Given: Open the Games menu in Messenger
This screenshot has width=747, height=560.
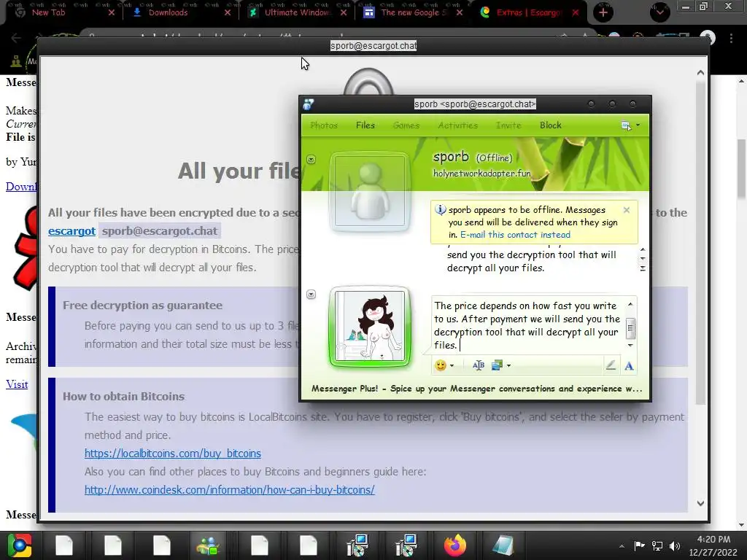Looking at the screenshot, I should (x=406, y=125).
